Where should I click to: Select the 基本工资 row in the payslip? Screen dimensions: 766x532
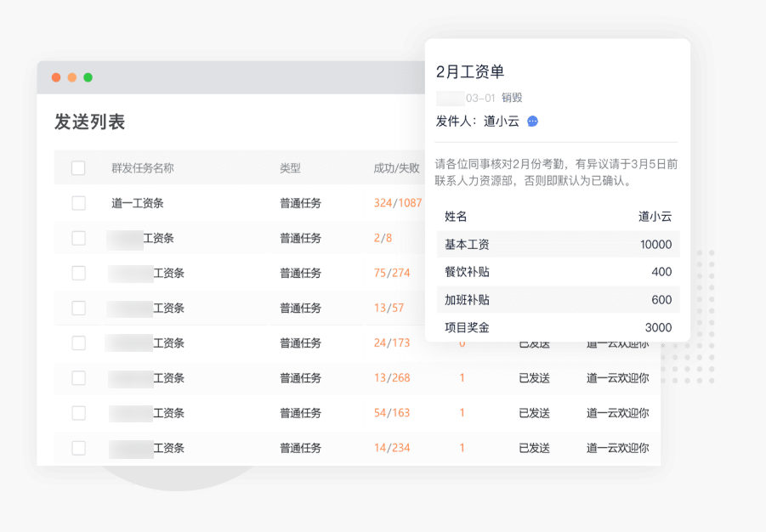click(x=558, y=245)
